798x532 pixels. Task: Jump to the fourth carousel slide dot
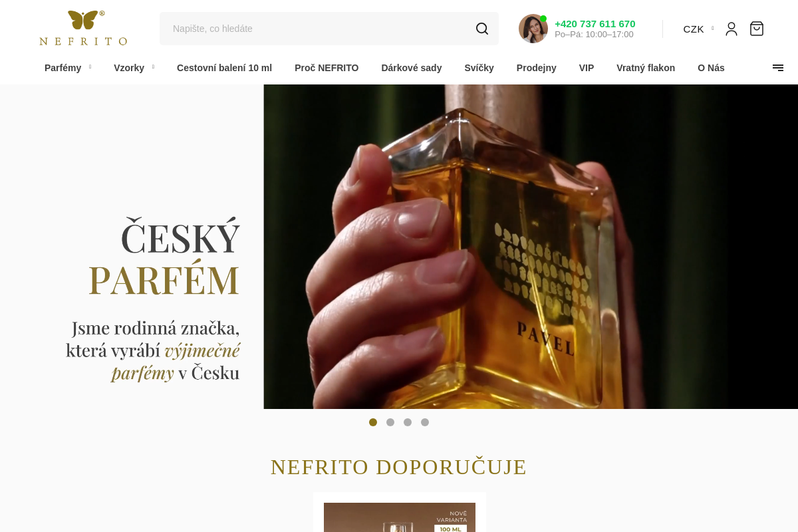tap(425, 422)
